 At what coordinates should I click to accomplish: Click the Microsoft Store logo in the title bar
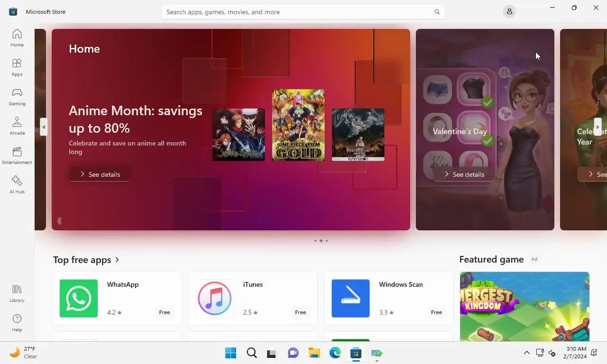[13, 12]
